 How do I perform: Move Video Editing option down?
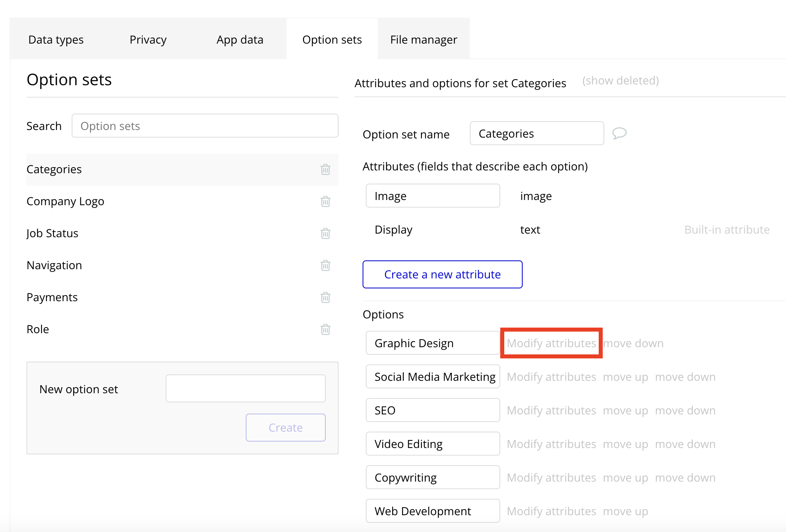pos(685,444)
